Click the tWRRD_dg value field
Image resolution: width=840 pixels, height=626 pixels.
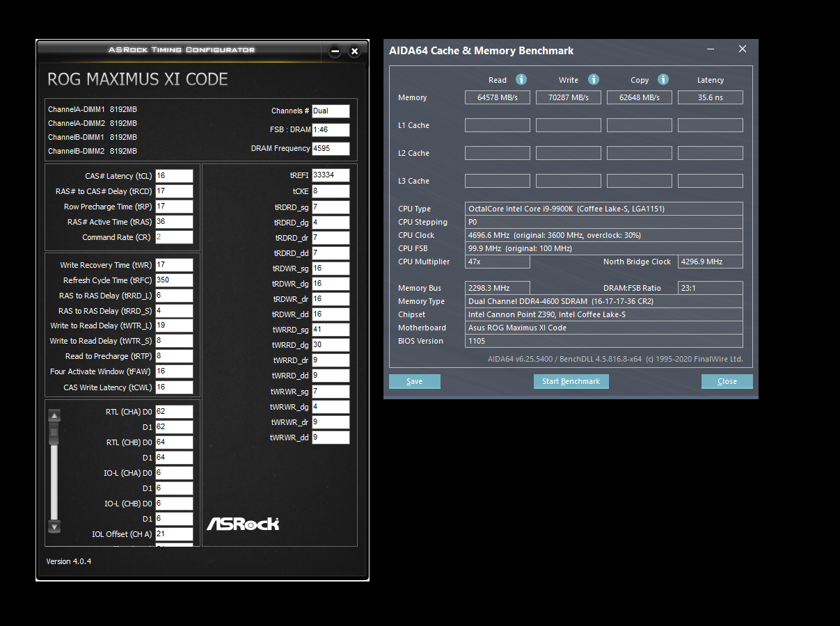tap(331, 345)
